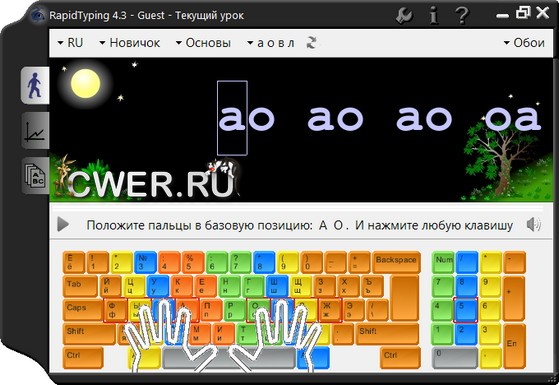Click the right Shift key
This screenshot has width=559, height=385.
[x=388, y=334]
